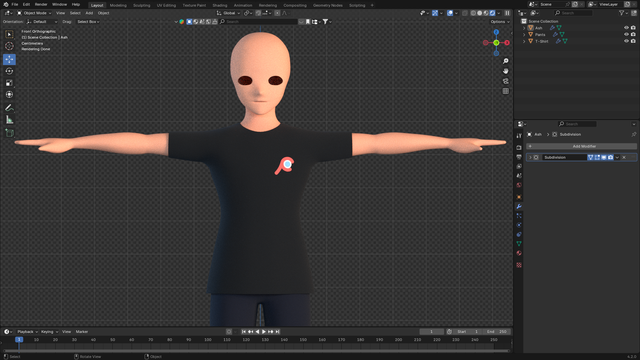Choose the Annotate pencil tool
The image size is (640, 360).
(9, 108)
